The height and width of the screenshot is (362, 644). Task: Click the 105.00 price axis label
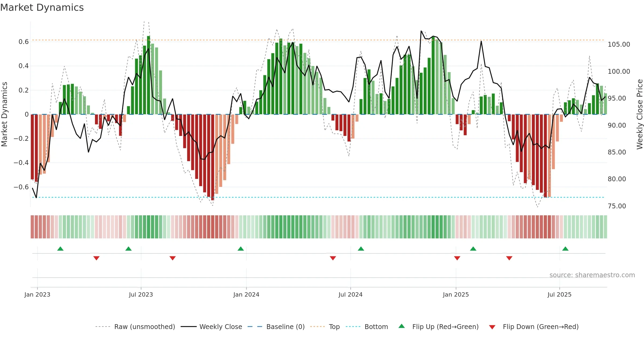click(x=619, y=45)
